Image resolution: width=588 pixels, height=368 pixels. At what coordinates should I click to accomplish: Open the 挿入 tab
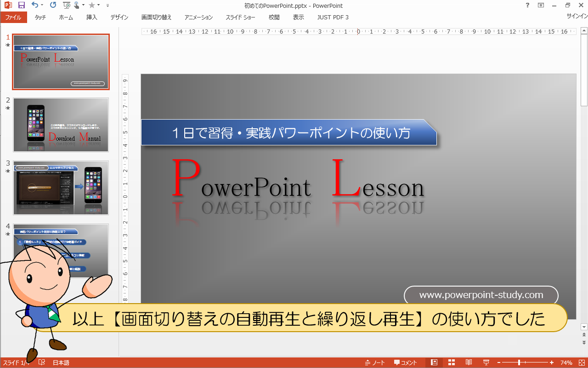point(92,17)
